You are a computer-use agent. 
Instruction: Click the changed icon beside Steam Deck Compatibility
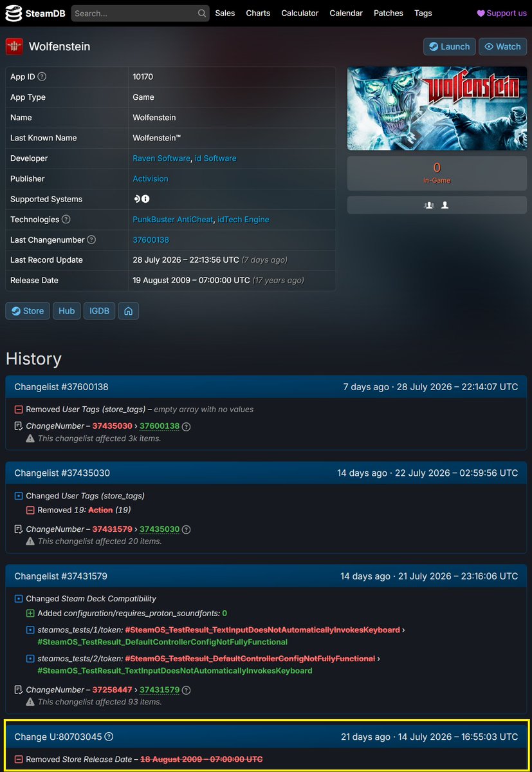[19, 599]
